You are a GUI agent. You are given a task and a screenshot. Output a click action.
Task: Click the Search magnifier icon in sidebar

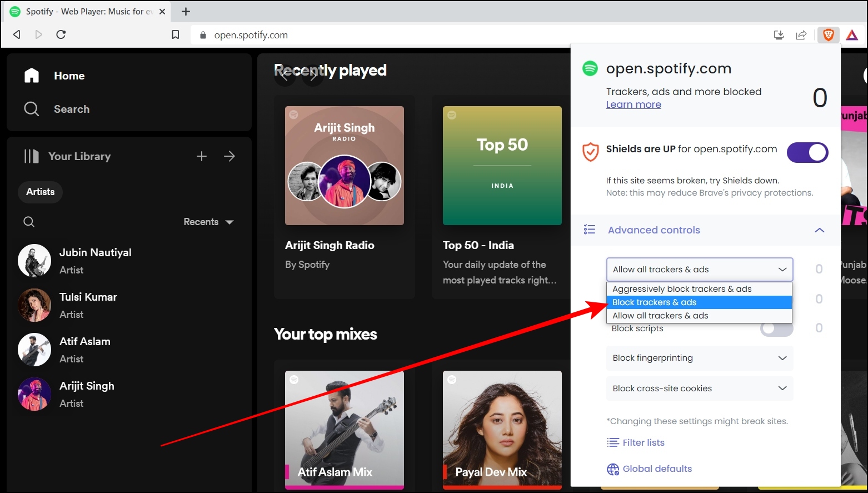coord(32,109)
